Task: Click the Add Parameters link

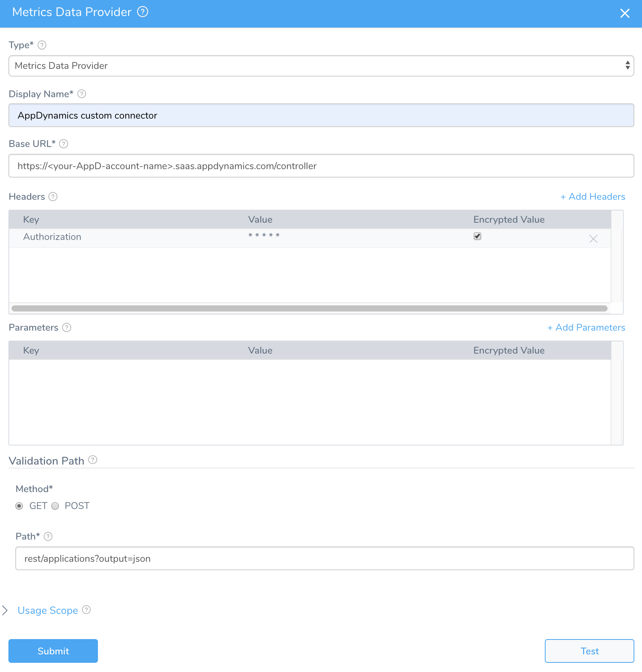Action: pos(586,328)
